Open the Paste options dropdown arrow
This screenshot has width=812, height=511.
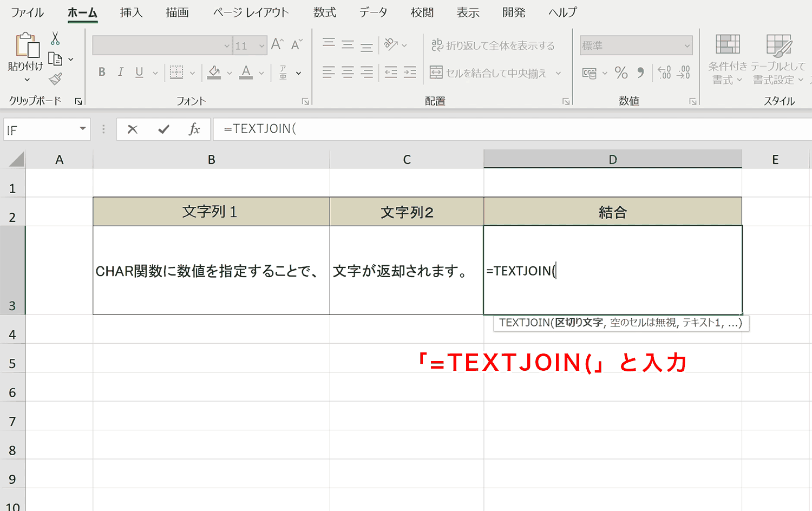[x=27, y=80]
